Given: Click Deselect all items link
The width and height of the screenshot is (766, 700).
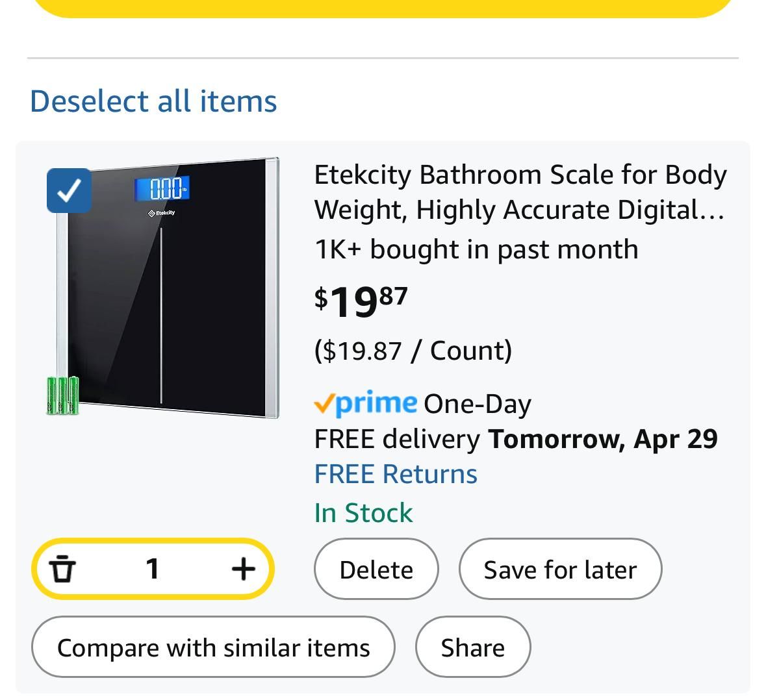Looking at the screenshot, I should coord(153,101).
